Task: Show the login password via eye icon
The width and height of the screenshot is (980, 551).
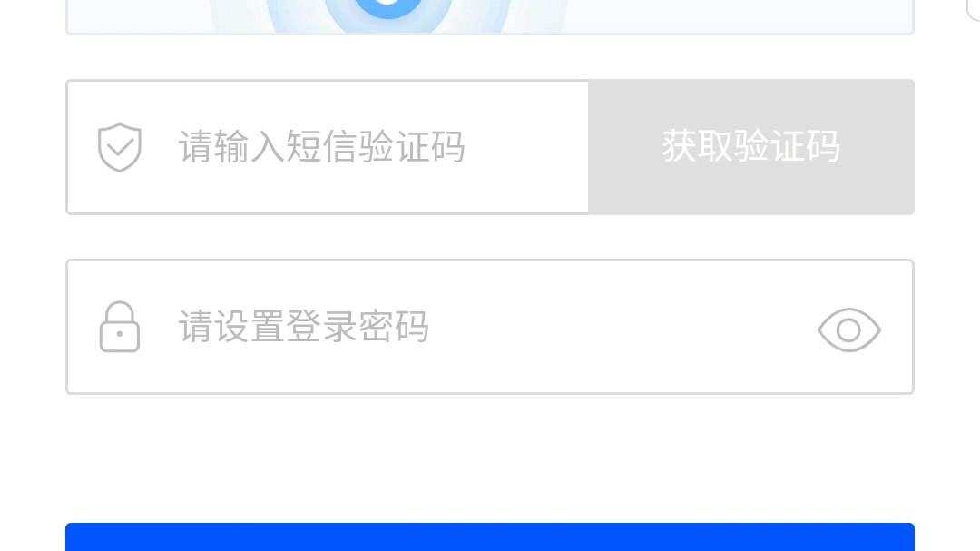Action: pos(848,330)
